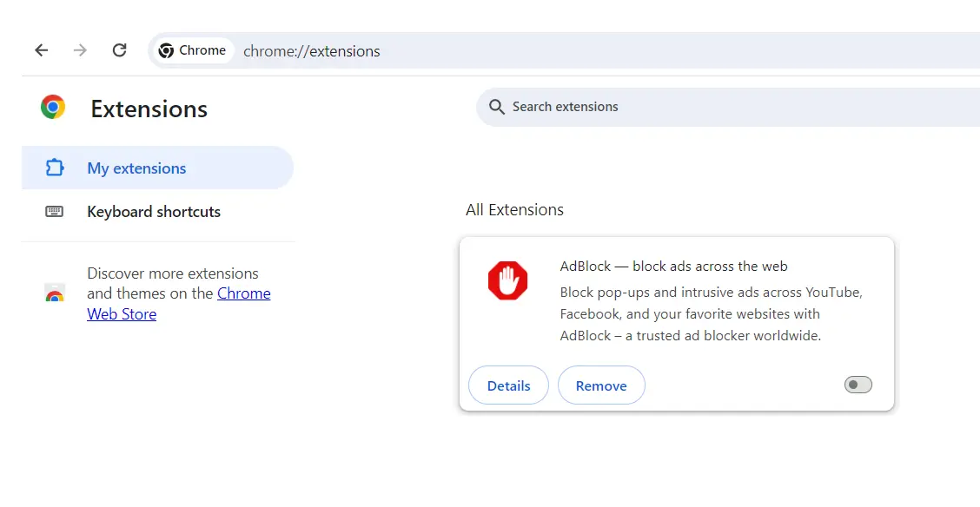The image size is (980, 507).
Task: Click the browser back arrow
Action: (42, 50)
